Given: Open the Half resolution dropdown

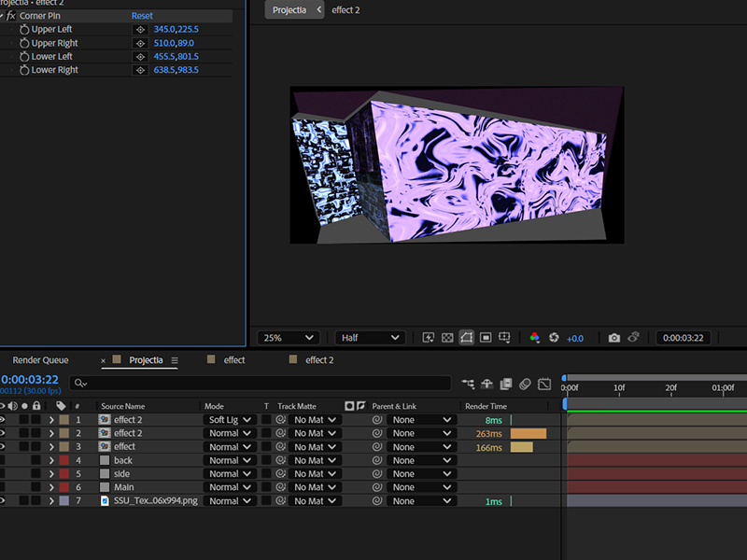Looking at the screenshot, I should tap(370, 338).
